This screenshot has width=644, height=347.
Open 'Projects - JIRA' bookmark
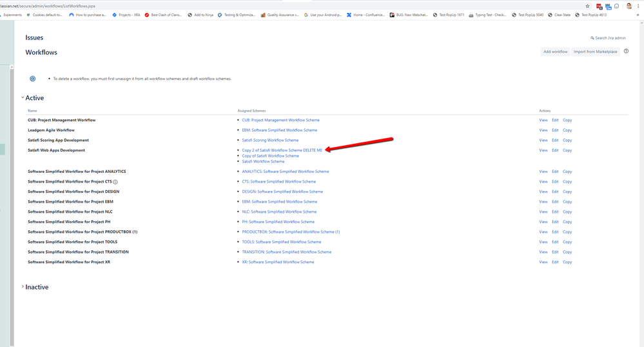pyautogui.click(x=126, y=15)
